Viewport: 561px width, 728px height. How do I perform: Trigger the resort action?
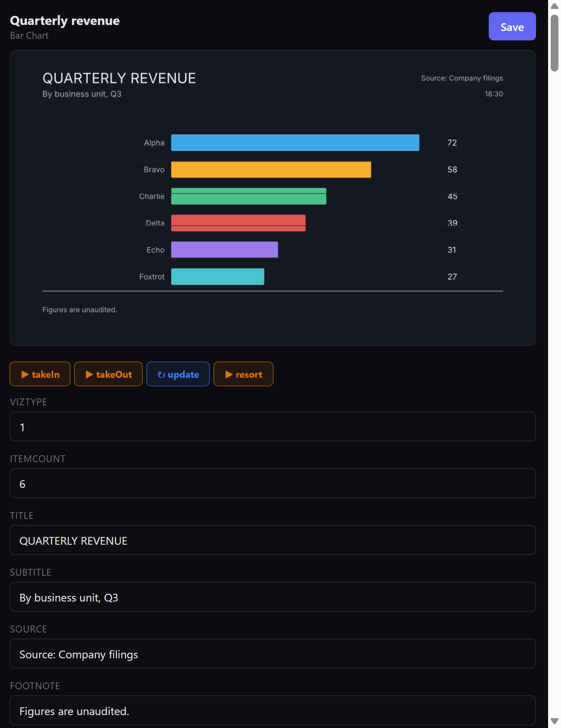(x=244, y=374)
